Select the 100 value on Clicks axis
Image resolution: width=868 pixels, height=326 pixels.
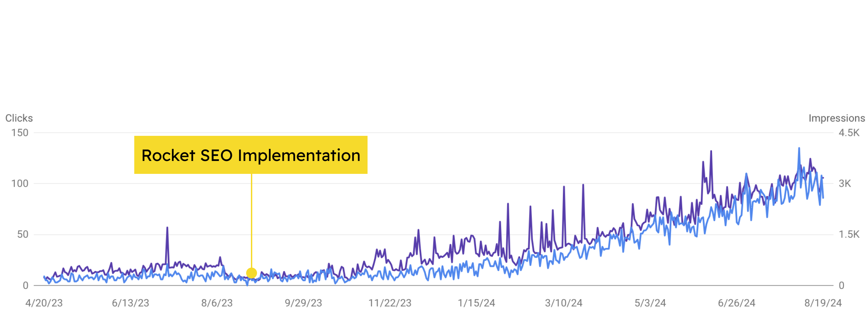[20, 184]
